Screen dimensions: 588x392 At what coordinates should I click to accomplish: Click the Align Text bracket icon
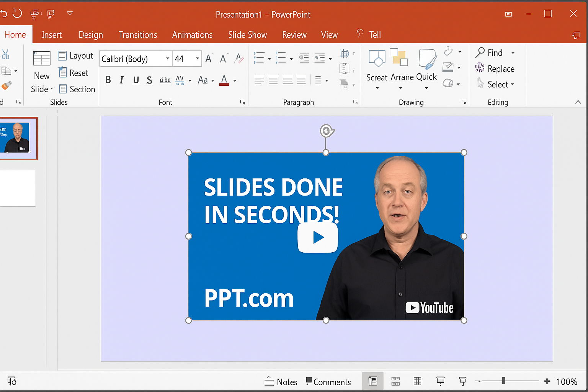pos(344,69)
